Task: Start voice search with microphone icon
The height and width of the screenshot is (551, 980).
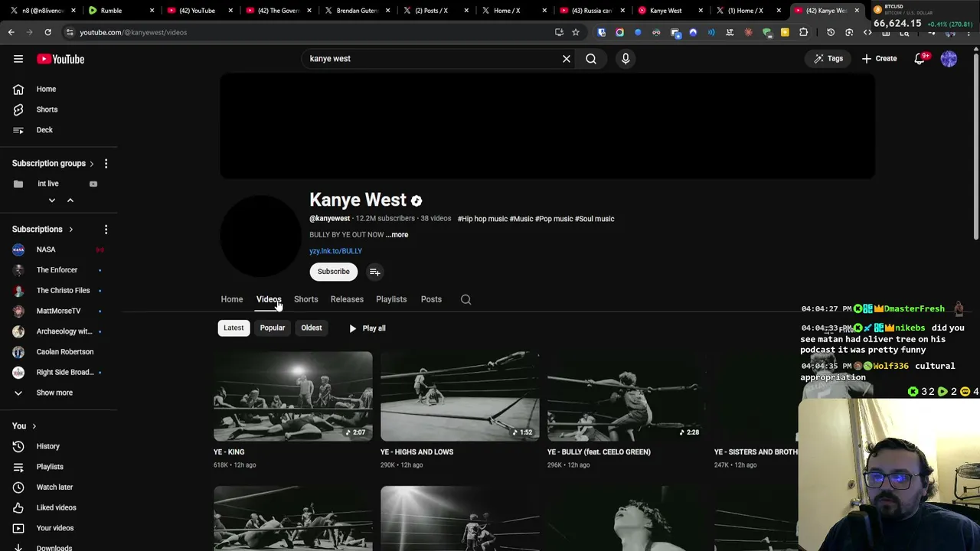Action: [626, 59]
